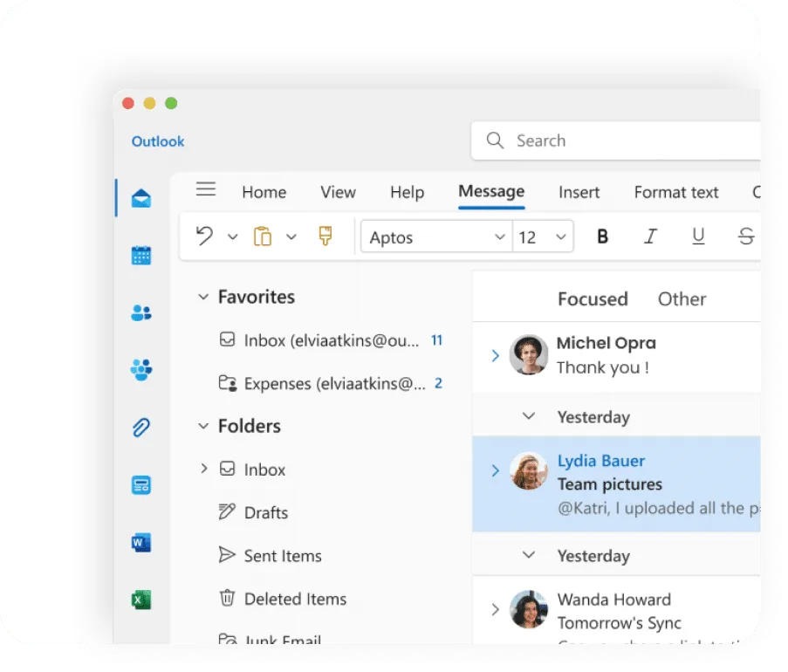Collapse the second Yesterday group
788x672 pixels.
(x=529, y=555)
